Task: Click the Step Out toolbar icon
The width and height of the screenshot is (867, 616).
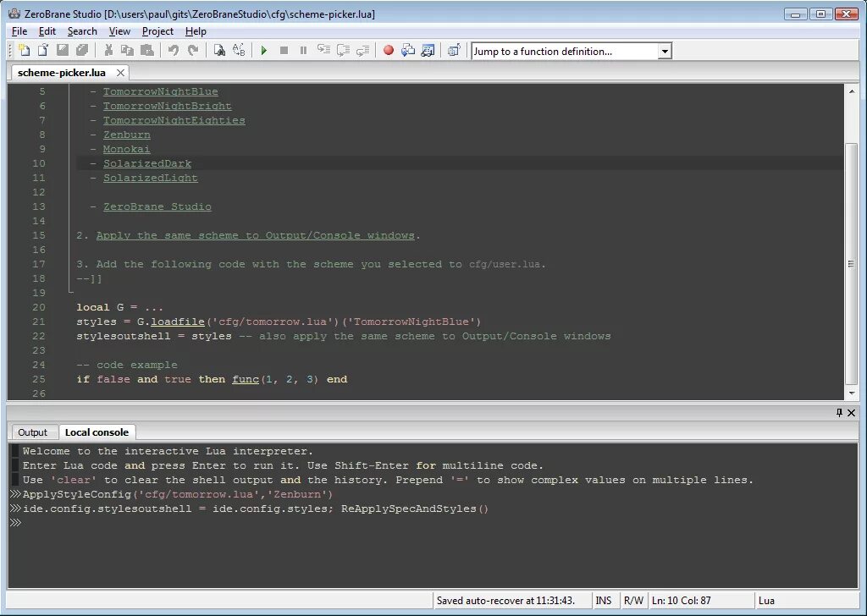Action: (362, 50)
